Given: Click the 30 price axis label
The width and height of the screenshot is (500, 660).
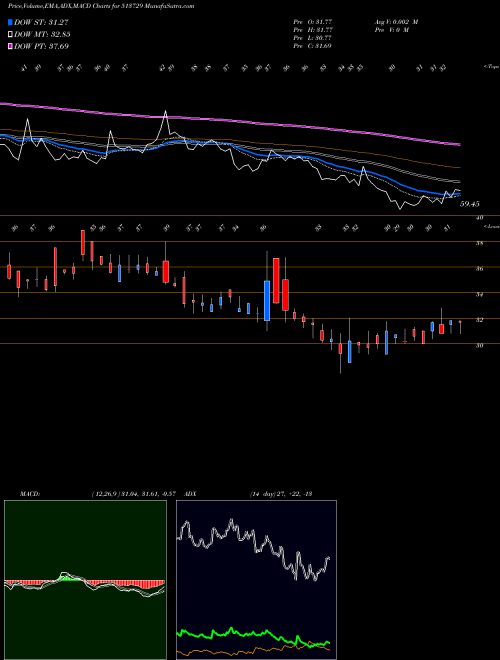Looking at the screenshot, I should (x=480, y=346).
